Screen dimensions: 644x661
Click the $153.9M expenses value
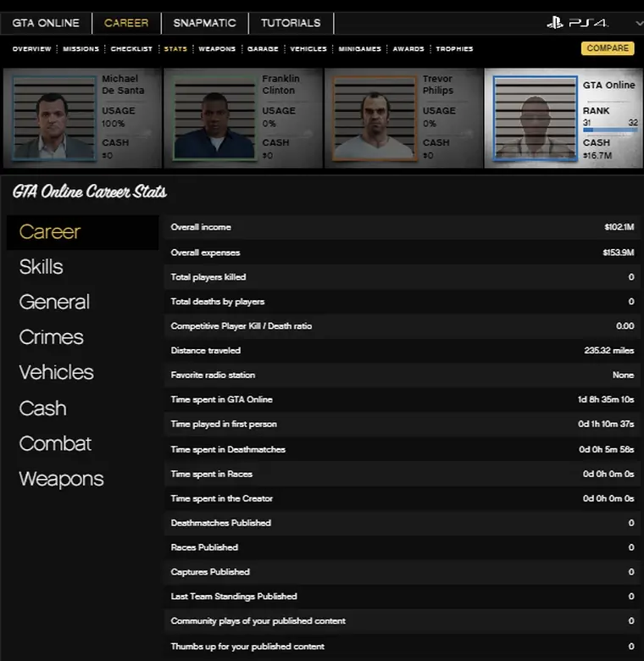619,253
